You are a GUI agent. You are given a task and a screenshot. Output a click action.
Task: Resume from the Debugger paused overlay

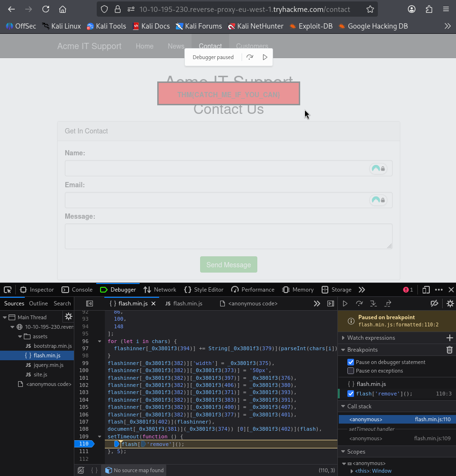[x=265, y=57]
